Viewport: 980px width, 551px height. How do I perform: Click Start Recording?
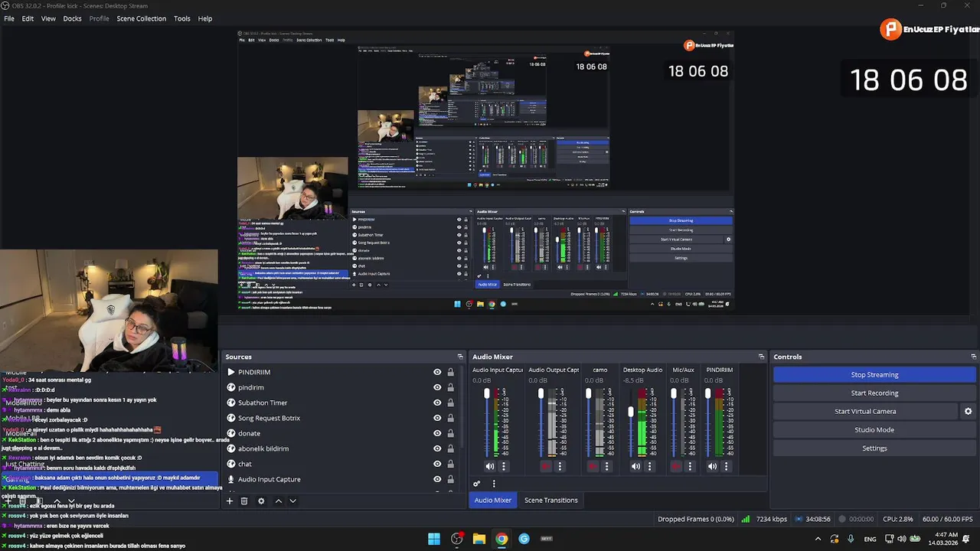tap(874, 393)
